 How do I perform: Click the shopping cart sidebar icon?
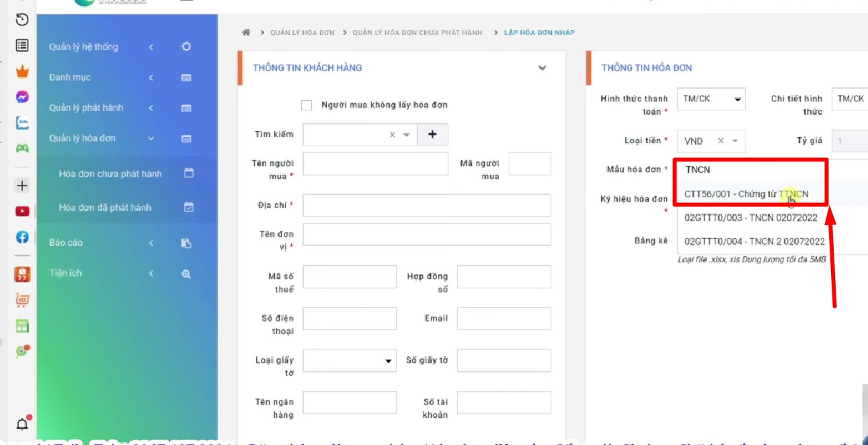pyautogui.click(x=22, y=300)
